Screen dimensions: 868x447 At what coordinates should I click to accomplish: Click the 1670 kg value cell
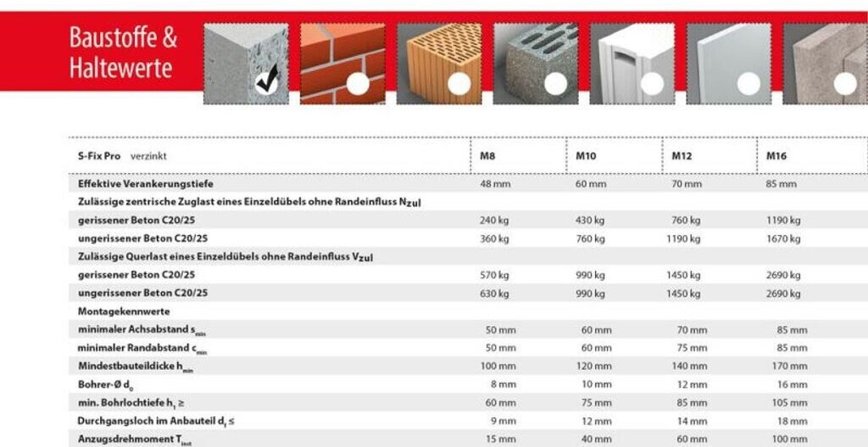tap(783, 238)
